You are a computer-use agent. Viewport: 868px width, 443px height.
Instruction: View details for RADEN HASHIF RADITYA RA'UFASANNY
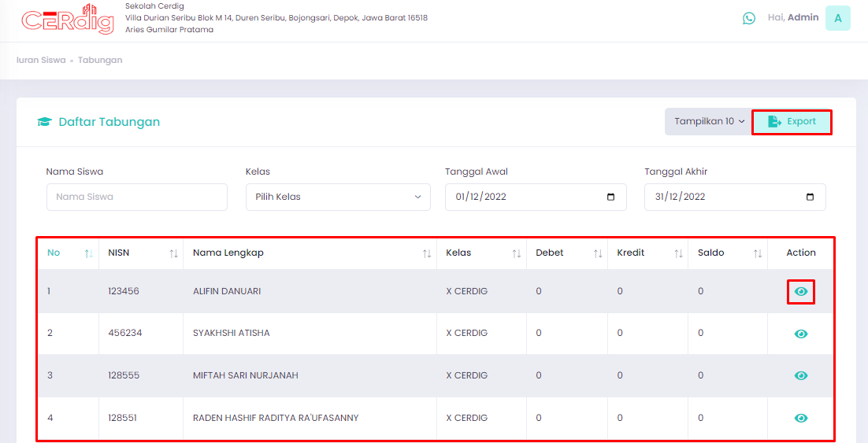tap(800, 418)
